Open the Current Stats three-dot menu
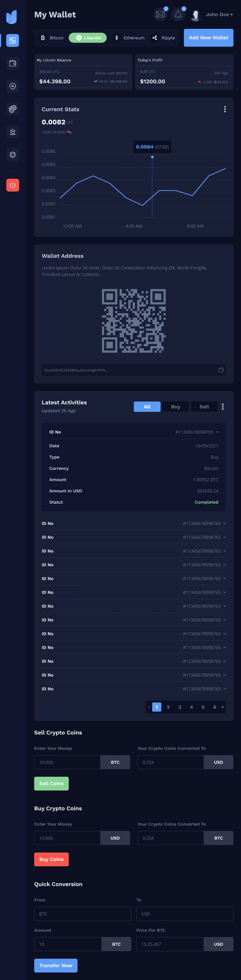Screen dimensions: 241x980 pyautogui.click(x=225, y=109)
